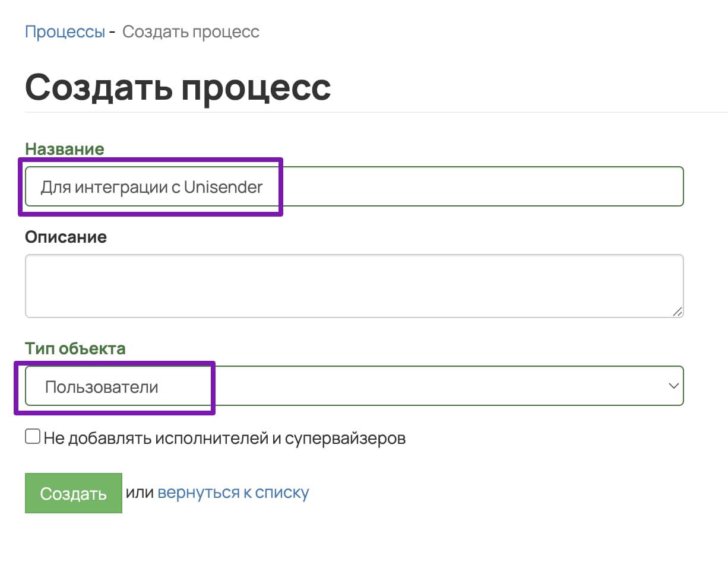Click the green Создать button
The height and width of the screenshot is (578, 728).
coord(74,493)
